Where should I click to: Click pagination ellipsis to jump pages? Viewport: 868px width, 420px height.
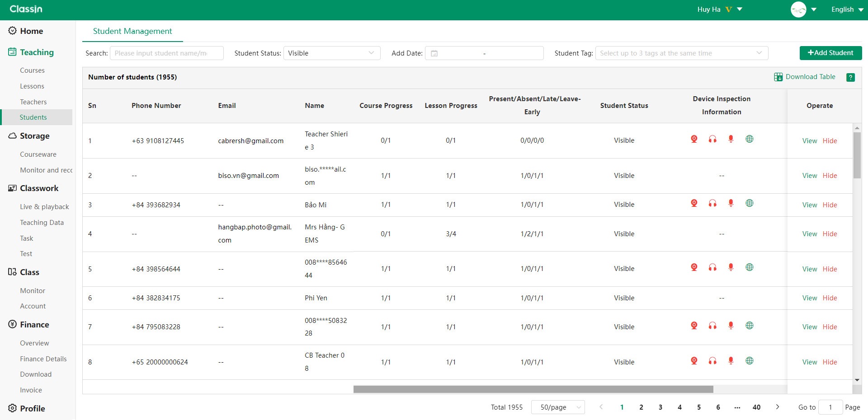737,407
